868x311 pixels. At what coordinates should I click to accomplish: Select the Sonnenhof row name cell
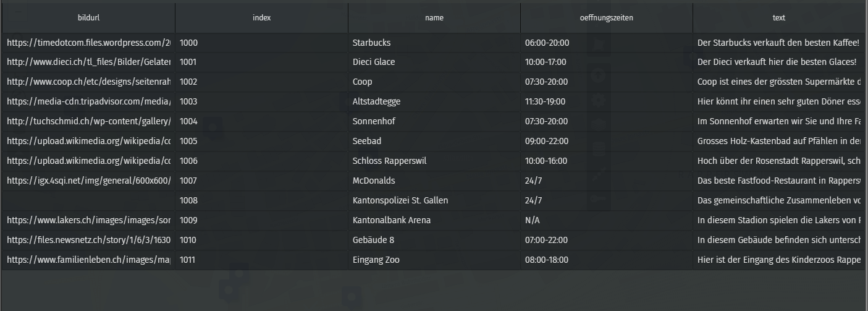(x=373, y=122)
